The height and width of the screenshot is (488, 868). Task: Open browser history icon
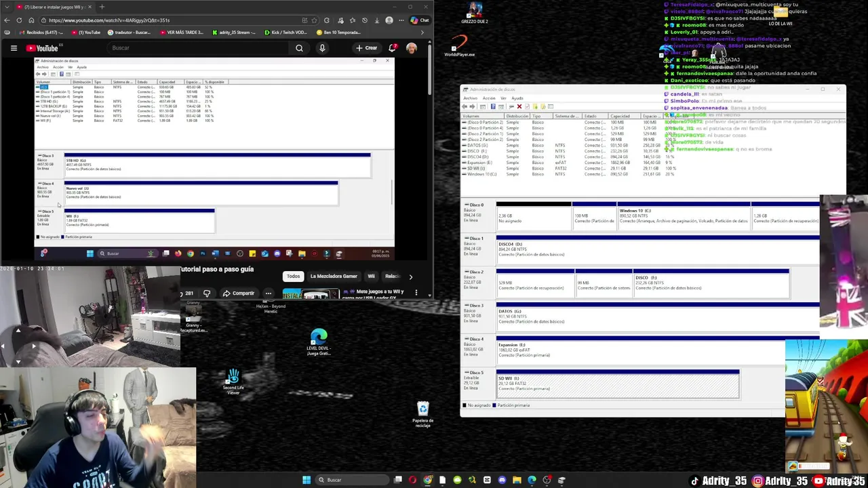(x=365, y=20)
